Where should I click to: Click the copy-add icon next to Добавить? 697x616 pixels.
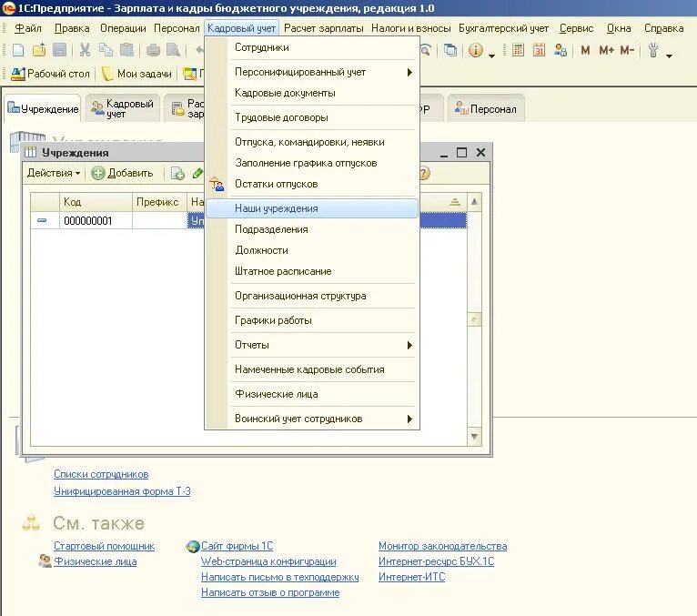[177, 173]
